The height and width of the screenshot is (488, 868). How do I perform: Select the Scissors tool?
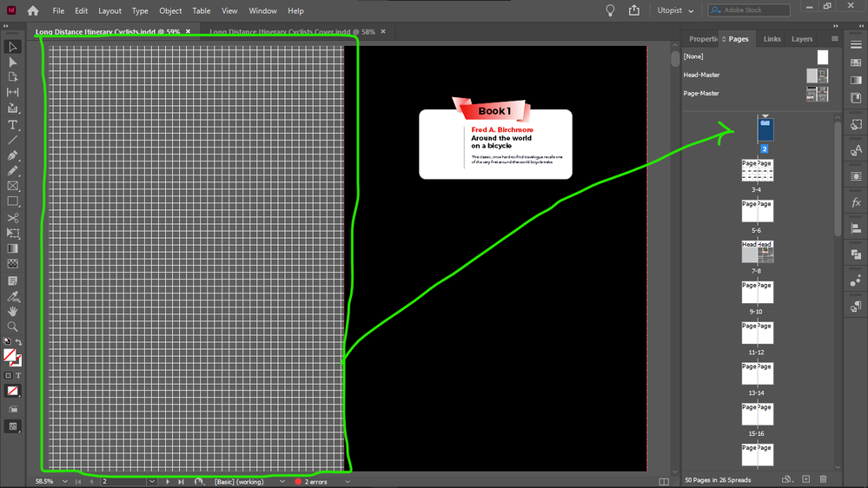coord(12,218)
